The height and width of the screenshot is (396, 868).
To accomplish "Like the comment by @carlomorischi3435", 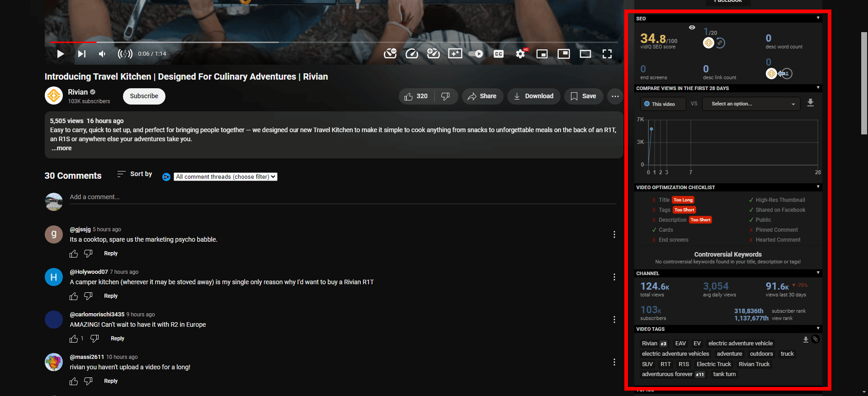I will (x=74, y=339).
